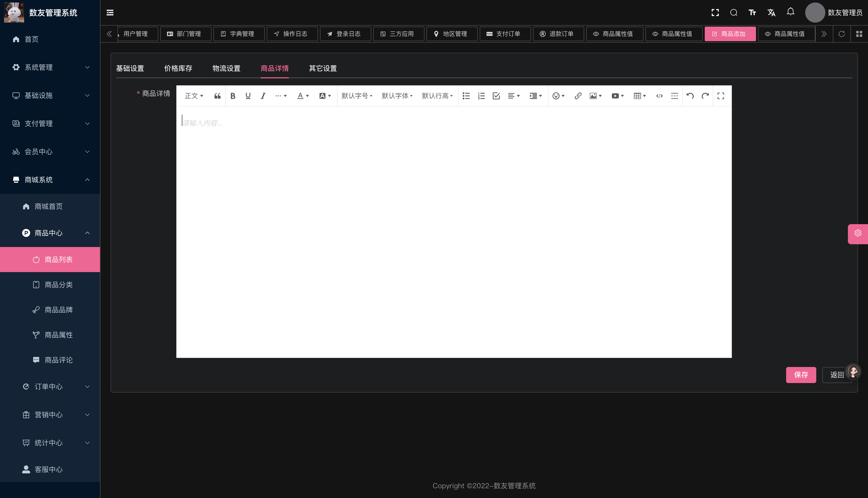Redo edit in editor

[705, 96]
